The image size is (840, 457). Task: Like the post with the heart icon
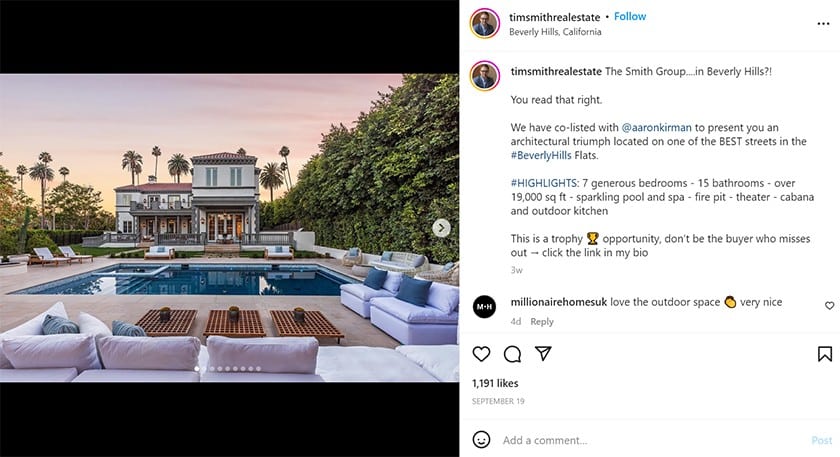point(481,354)
